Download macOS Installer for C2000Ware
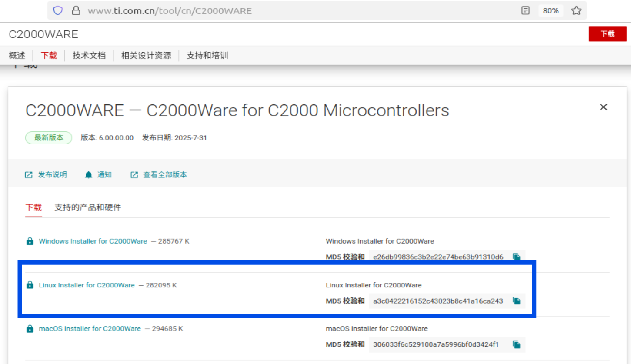631x364 pixels. [x=90, y=329]
